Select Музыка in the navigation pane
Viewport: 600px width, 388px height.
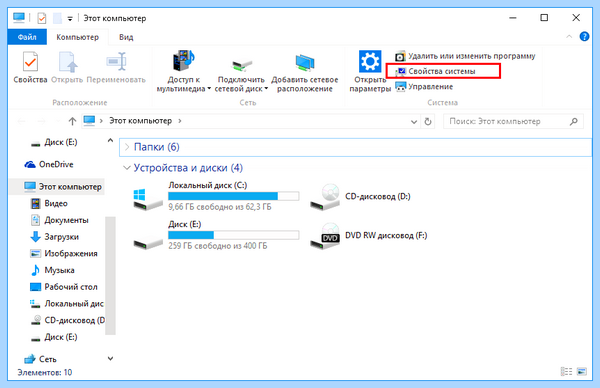[52, 270]
